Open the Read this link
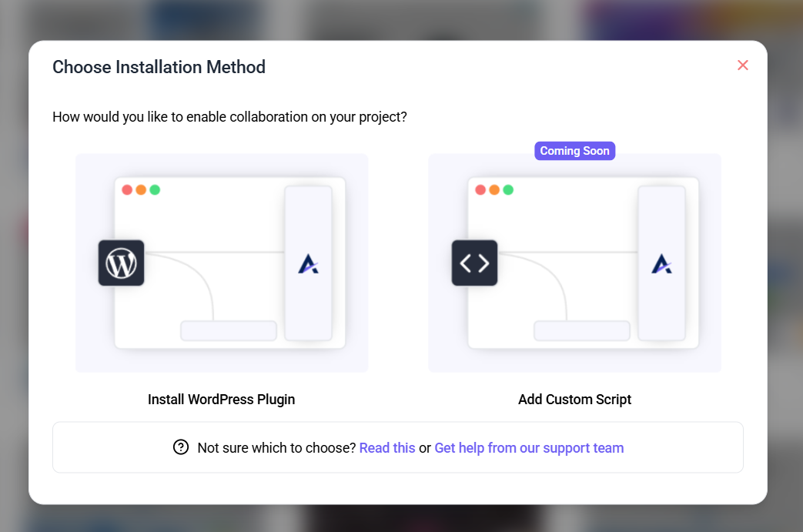This screenshot has width=803, height=532. (387, 447)
